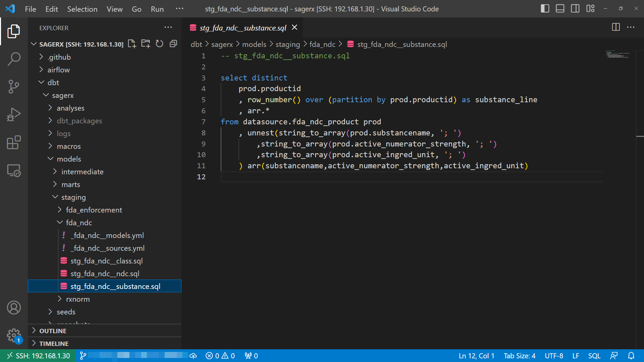
Task: Open the Extensions view
Action: coord(14,142)
